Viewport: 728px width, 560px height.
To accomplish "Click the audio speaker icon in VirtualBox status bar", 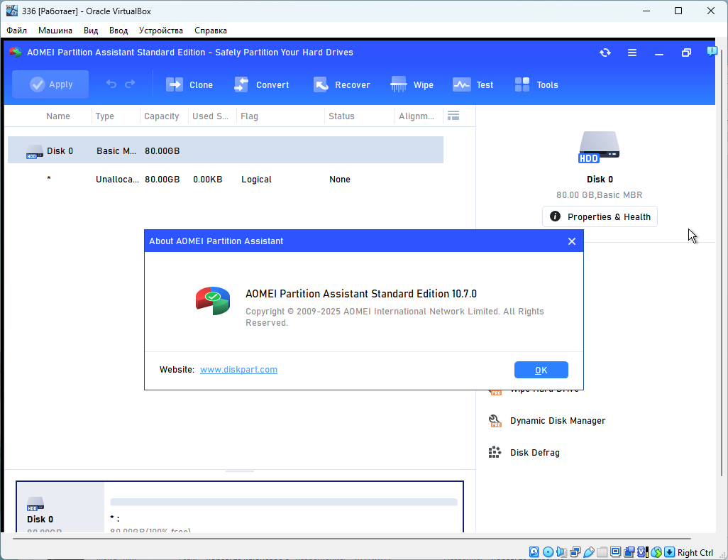I will click(x=561, y=551).
